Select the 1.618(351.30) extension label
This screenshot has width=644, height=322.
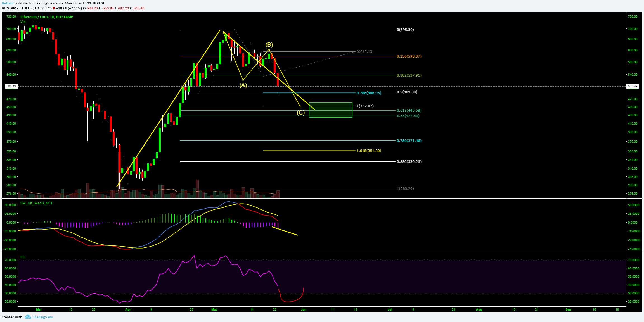click(369, 151)
